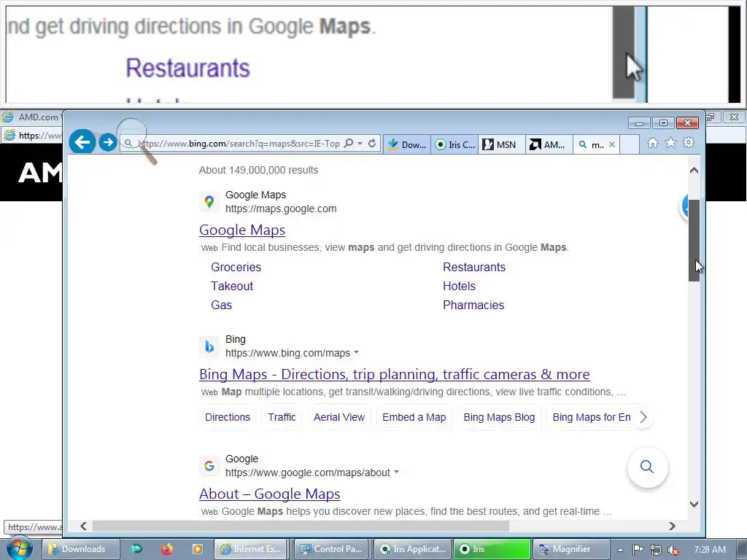Click the Bing Maps for En chip
747x560 pixels.
click(x=591, y=417)
